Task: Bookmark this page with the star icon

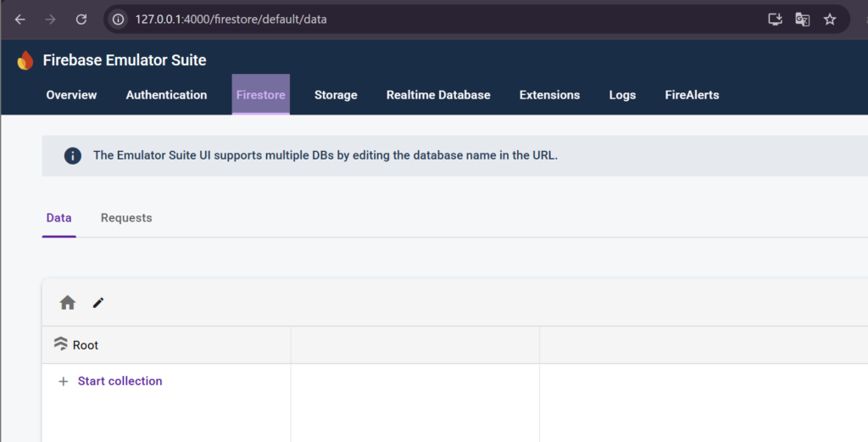Action: click(830, 19)
